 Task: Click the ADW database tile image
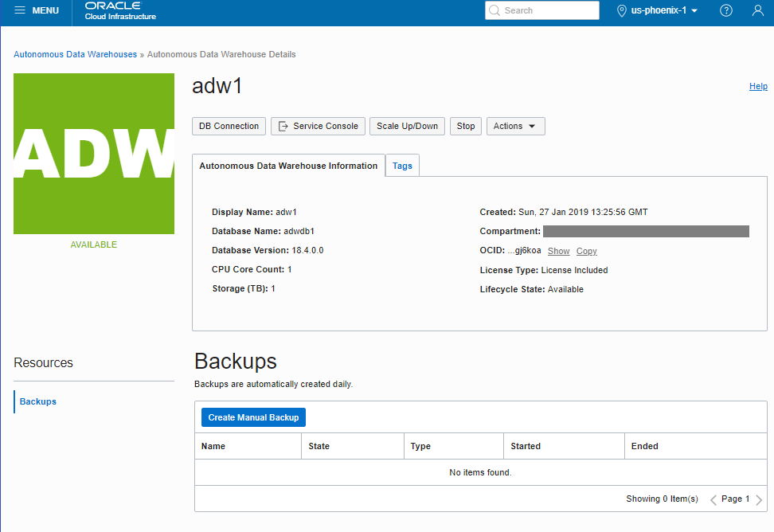pyautogui.click(x=94, y=154)
